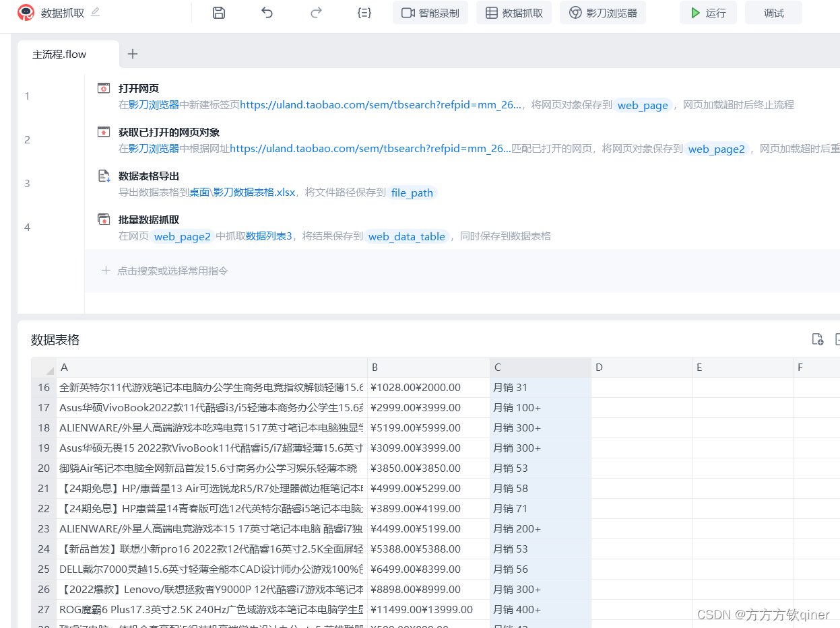This screenshot has height=628, width=840.
Task: Click the 桌面\影刀数据表格.xlsx path link
Action: point(243,193)
